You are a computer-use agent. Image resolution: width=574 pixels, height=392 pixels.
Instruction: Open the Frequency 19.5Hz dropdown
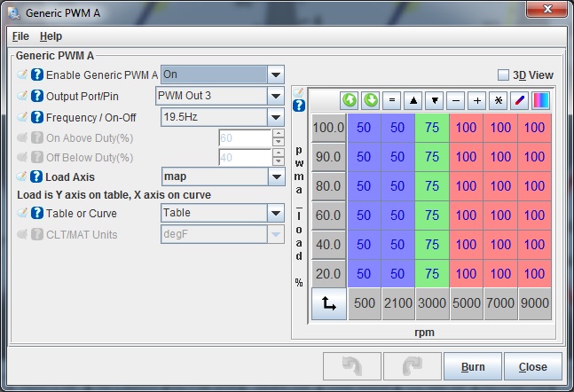276,117
